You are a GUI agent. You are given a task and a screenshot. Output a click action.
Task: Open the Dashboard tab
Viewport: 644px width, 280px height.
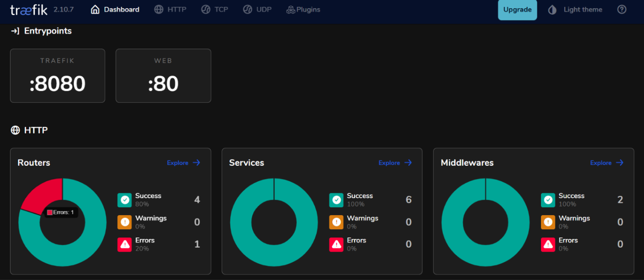[115, 10]
